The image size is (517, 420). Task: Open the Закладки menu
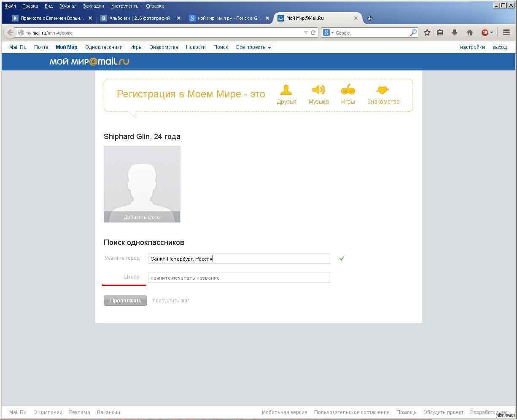pos(93,6)
